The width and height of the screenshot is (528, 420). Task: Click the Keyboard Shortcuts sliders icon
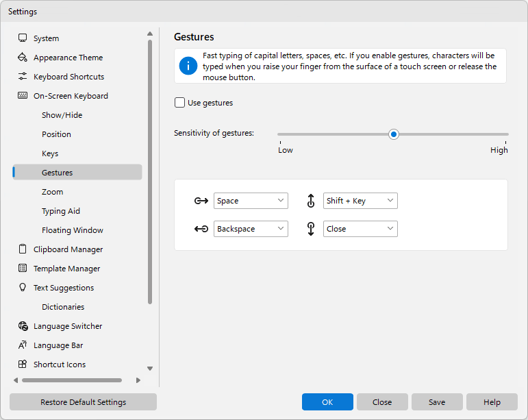click(x=23, y=77)
